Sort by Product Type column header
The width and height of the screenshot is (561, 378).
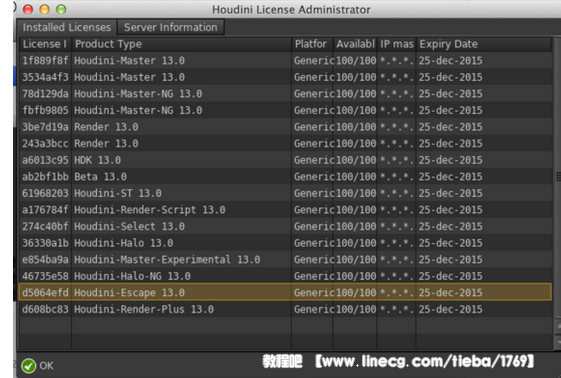click(x=181, y=44)
